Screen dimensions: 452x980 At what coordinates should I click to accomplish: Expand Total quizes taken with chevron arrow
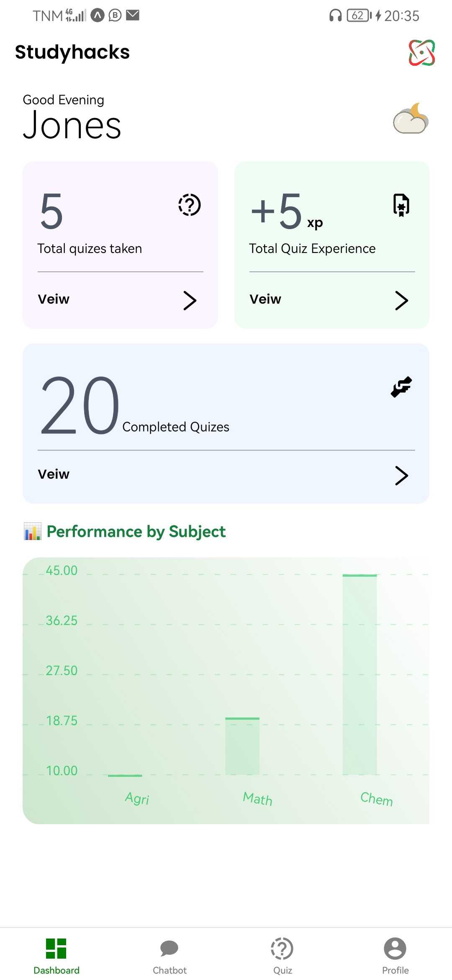point(190,300)
